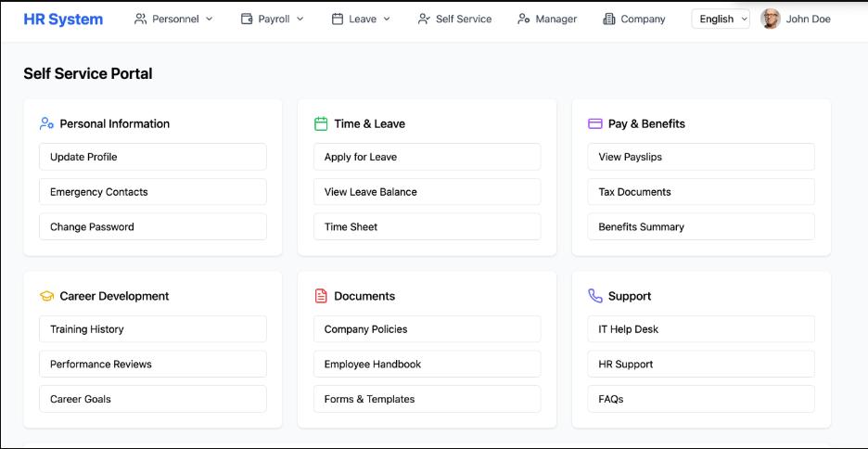Open View Leave Balance

pyautogui.click(x=428, y=191)
